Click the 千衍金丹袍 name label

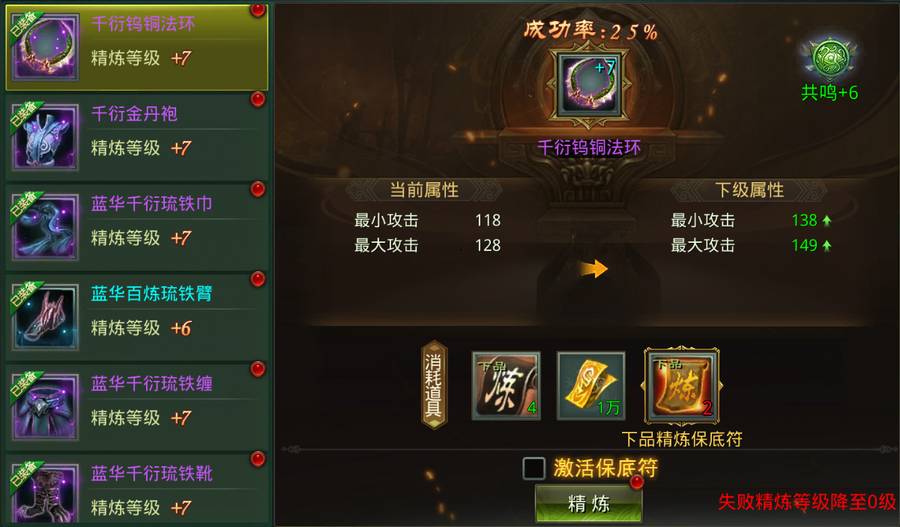coord(134,114)
